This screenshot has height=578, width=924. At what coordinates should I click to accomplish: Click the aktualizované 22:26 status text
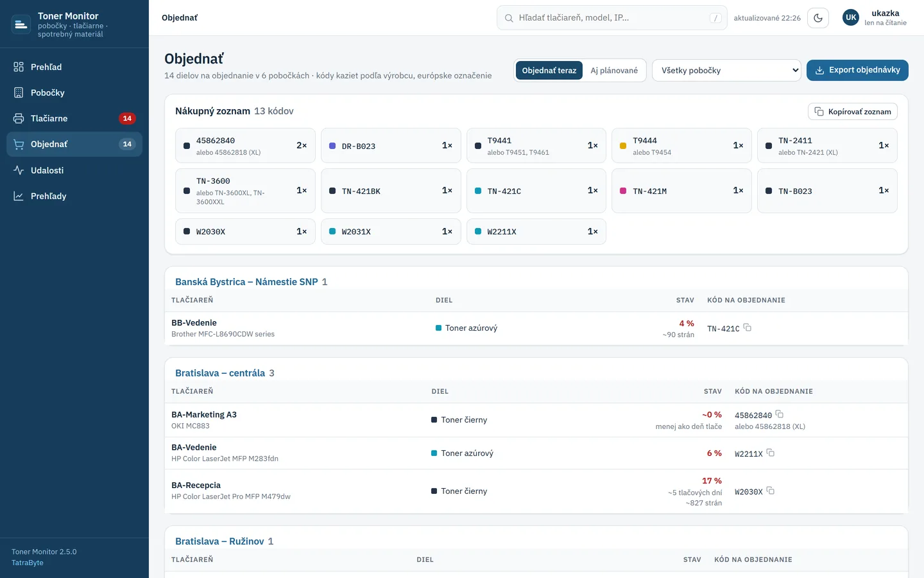(x=767, y=18)
